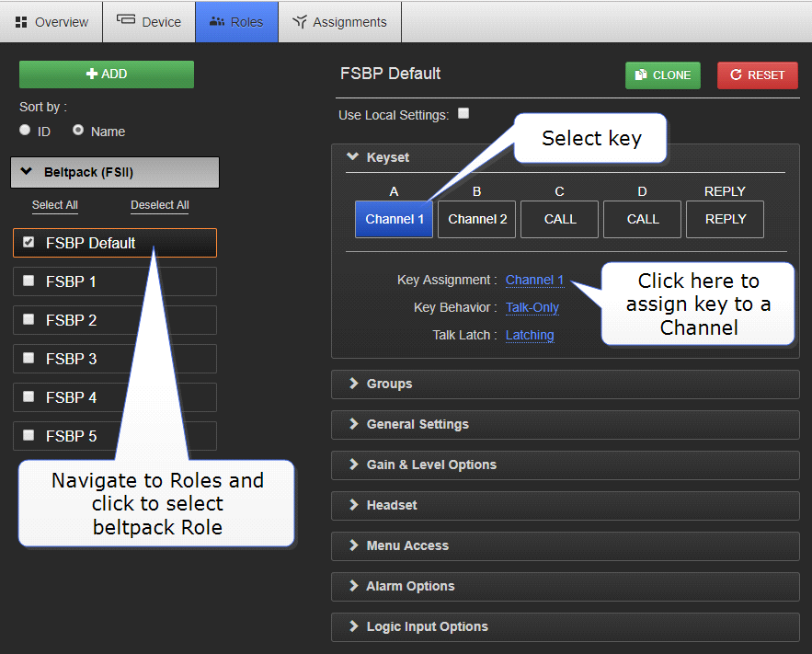Click the green ADD button
The image size is (812, 654).
tap(107, 75)
